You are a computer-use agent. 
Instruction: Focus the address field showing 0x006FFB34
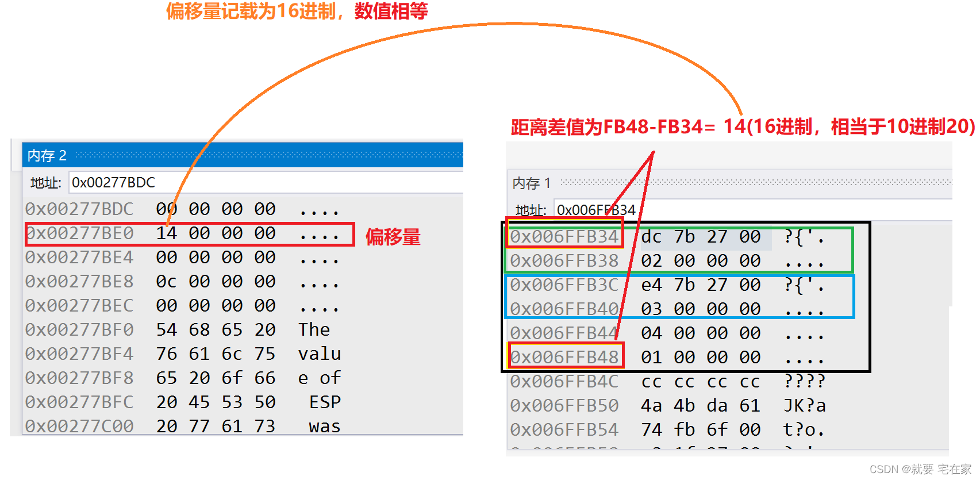coord(747,210)
